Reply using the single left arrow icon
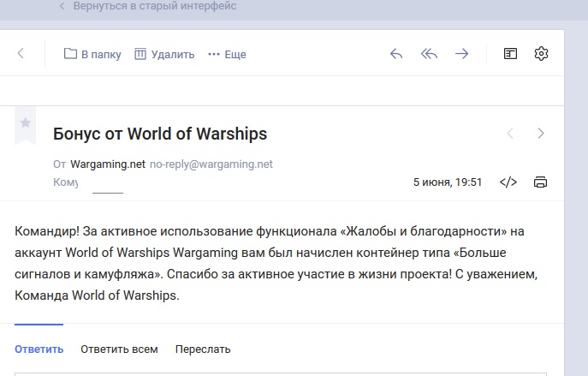 [x=396, y=54]
